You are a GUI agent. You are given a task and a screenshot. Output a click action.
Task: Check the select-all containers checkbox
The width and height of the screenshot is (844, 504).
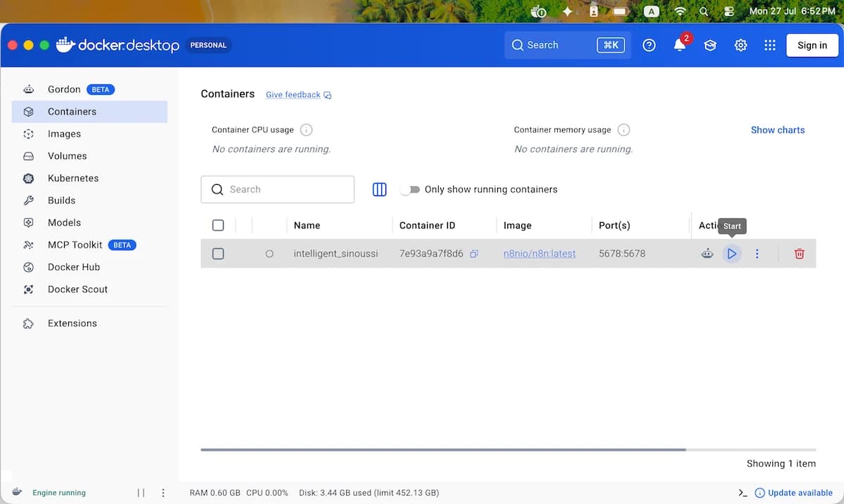218,226
